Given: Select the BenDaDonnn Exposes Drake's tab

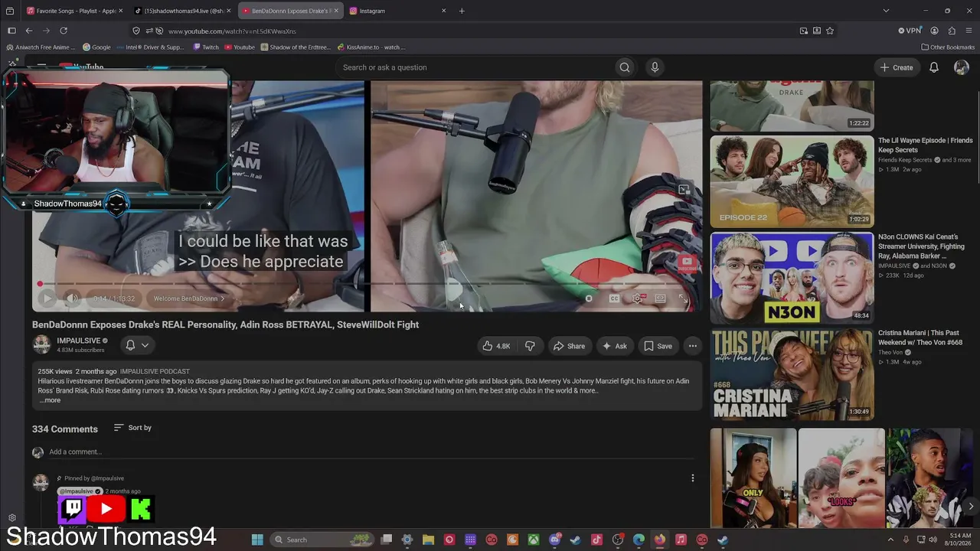Looking at the screenshot, I should (290, 11).
